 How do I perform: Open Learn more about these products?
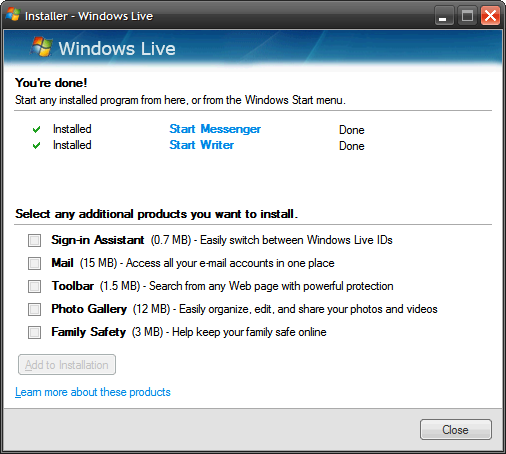tap(93, 392)
